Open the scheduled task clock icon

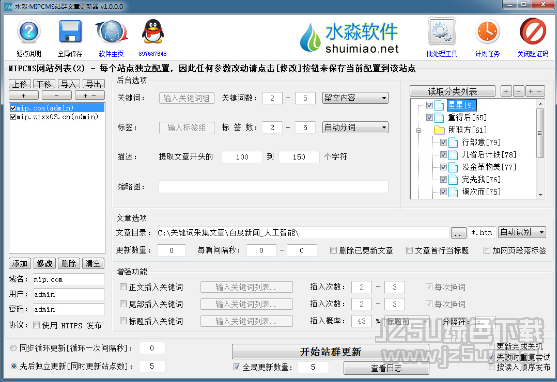[487, 32]
